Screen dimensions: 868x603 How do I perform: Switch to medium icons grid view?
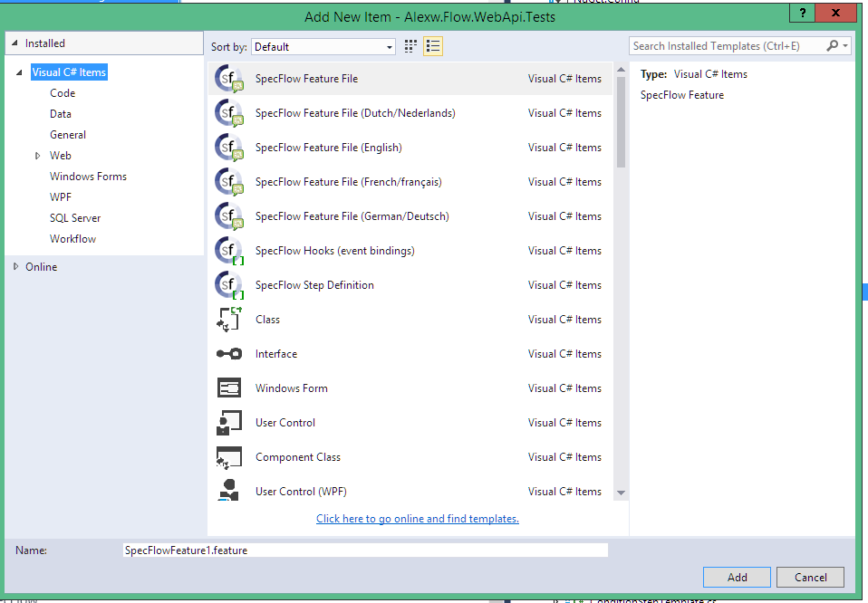(410, 46)
